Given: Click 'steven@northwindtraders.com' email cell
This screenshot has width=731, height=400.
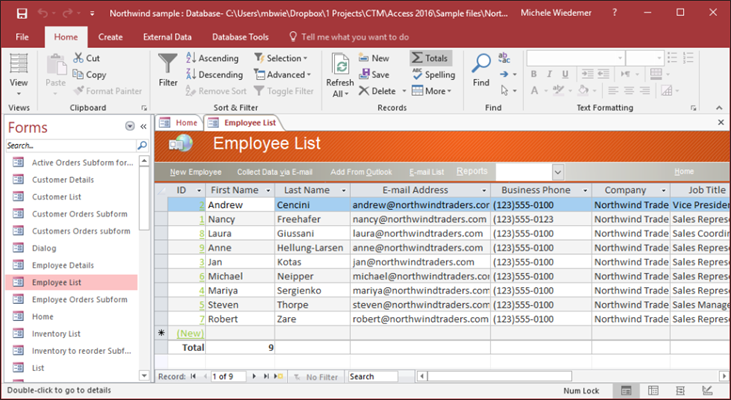Looking at the screenshot, I should (x=420, y=305).
